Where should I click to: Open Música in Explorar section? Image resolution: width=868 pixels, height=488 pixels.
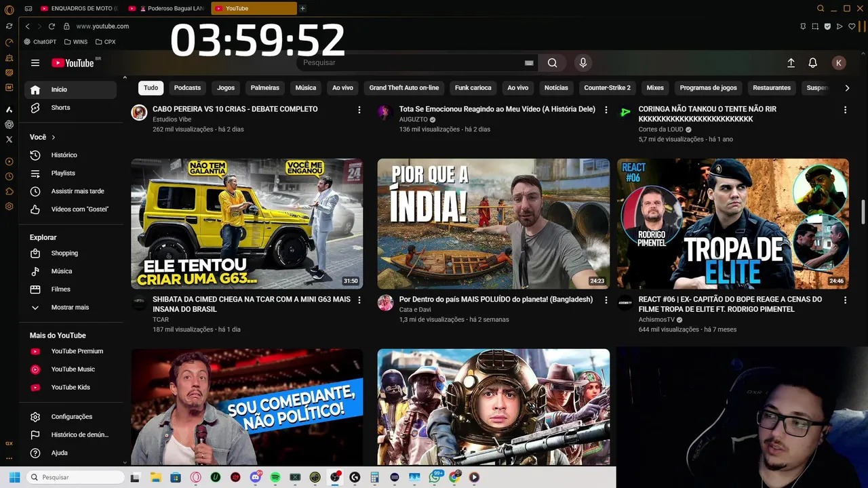tap(71, 271)
